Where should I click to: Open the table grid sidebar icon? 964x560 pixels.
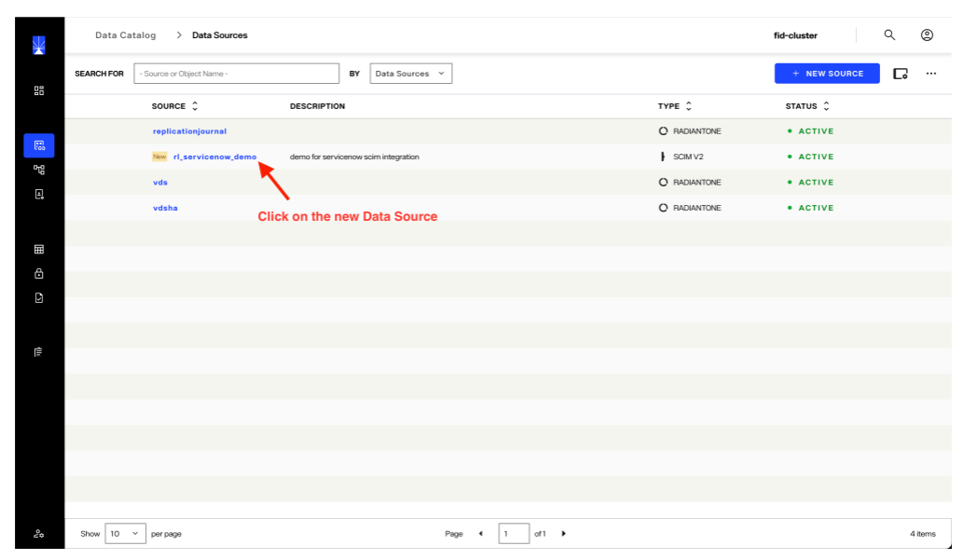coord(39,249)
